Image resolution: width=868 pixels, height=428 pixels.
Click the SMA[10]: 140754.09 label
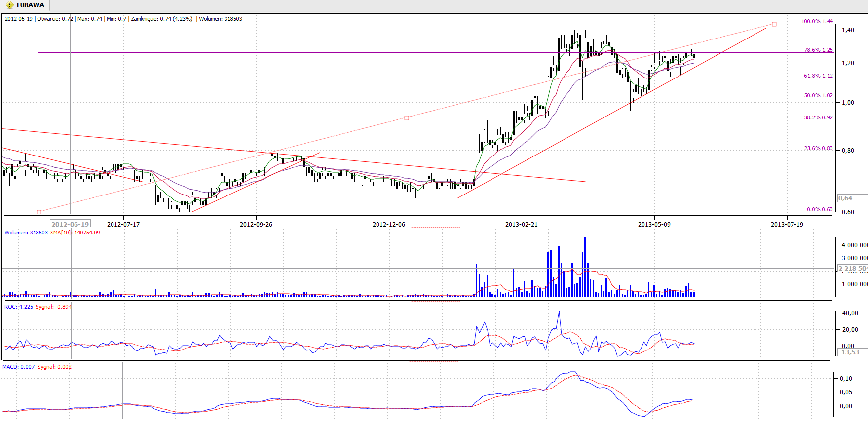pos(75,233)
